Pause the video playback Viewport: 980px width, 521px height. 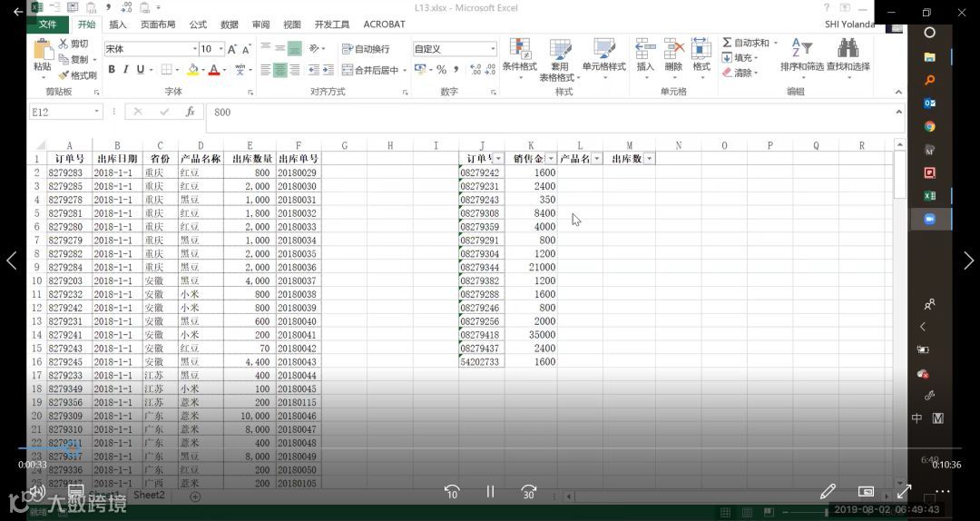pos(491,492)
